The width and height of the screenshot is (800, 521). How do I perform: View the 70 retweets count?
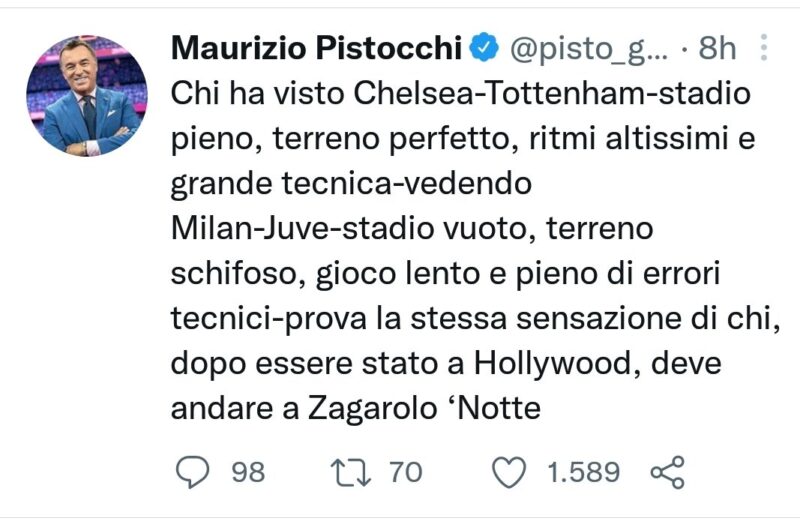(406, 472)
